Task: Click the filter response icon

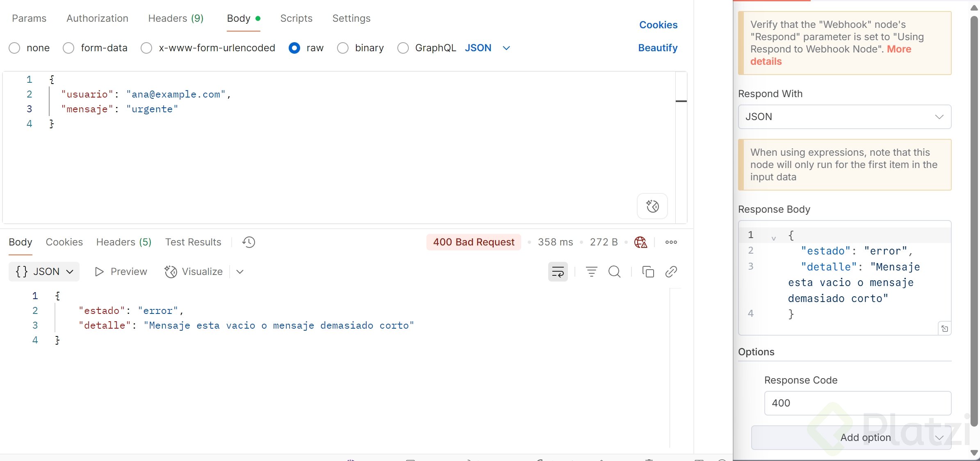Action: click(x=591, y=272)
